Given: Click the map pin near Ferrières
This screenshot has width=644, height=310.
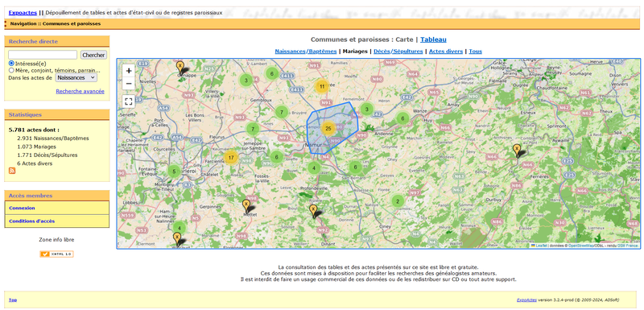Looking at the screenshot, I should [x=517, y=151].
